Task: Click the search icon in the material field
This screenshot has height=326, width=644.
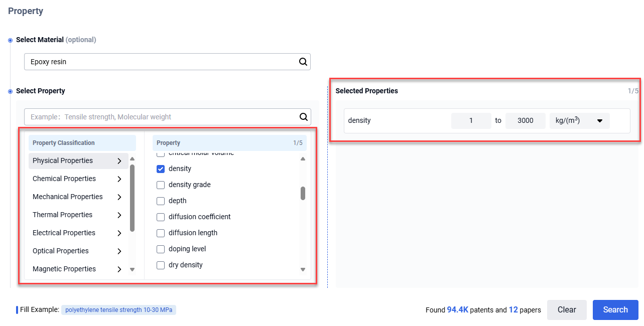Action: [303, 62]
